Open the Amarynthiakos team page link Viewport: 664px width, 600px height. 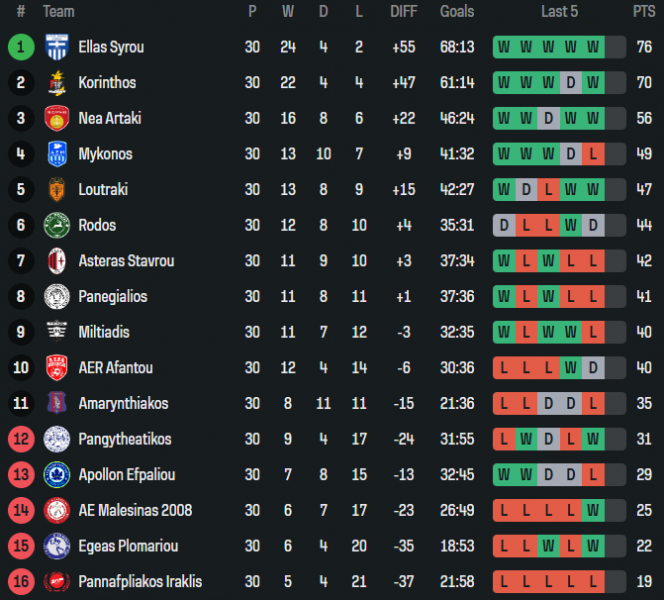click(x=124, y=404)
